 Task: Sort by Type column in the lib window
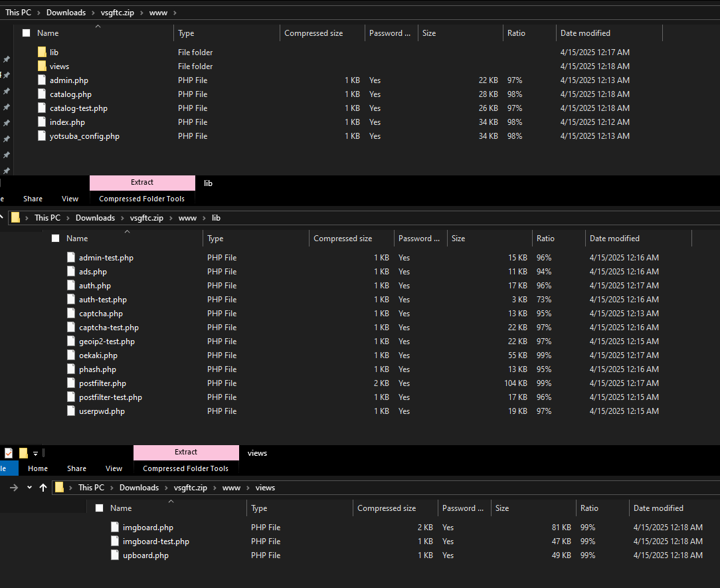(x=215, y=239)
